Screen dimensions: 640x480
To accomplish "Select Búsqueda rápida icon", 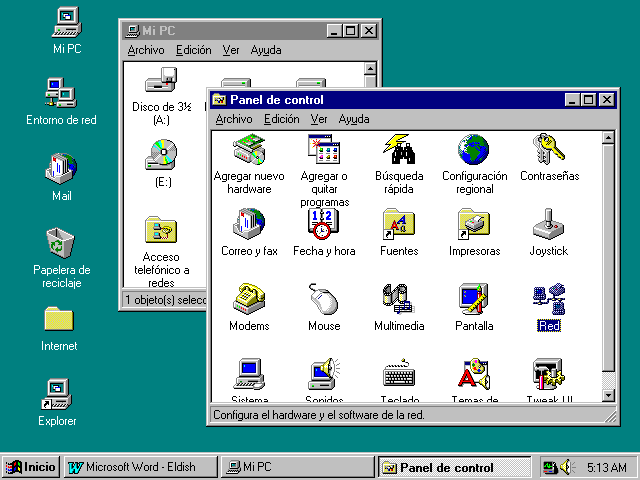I will [399, 149].
